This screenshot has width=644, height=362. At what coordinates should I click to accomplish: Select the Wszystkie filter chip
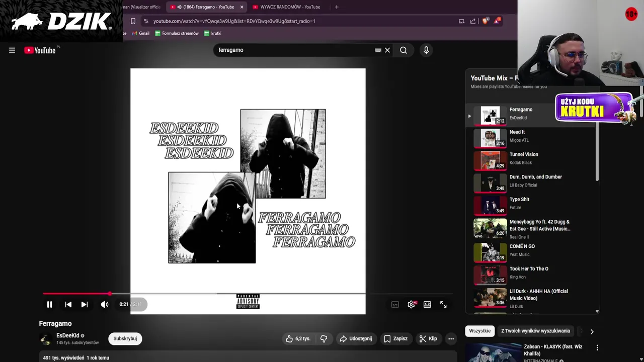coord(479,331)
